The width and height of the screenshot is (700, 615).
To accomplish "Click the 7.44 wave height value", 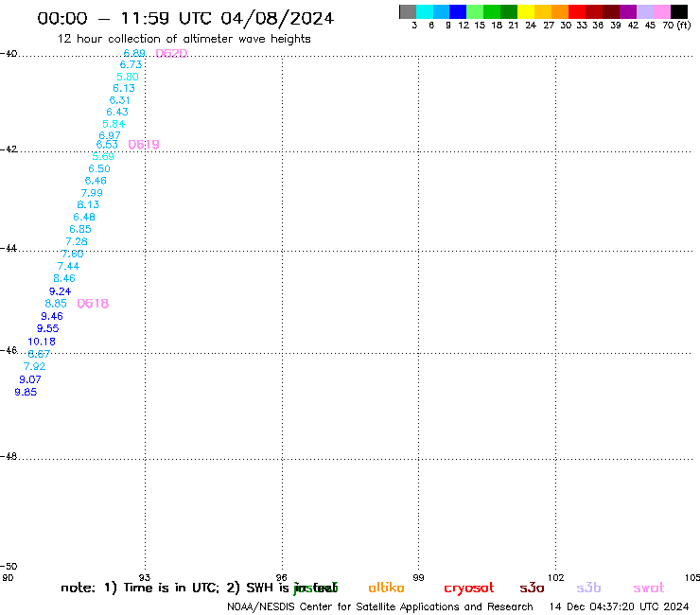I will click(x=68, y=266).
